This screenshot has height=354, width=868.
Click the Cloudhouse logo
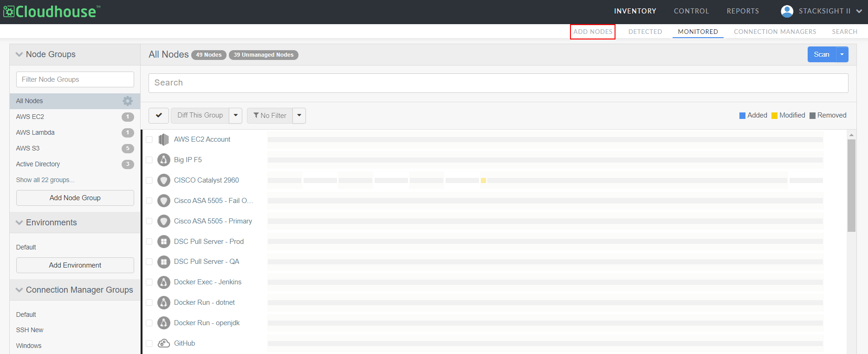[52, 12]
